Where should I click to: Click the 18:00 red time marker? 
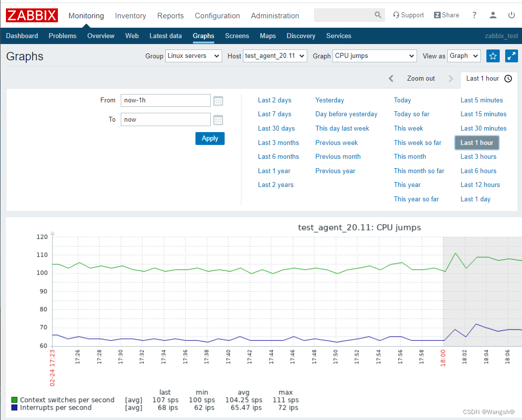[x=443, y=359]
